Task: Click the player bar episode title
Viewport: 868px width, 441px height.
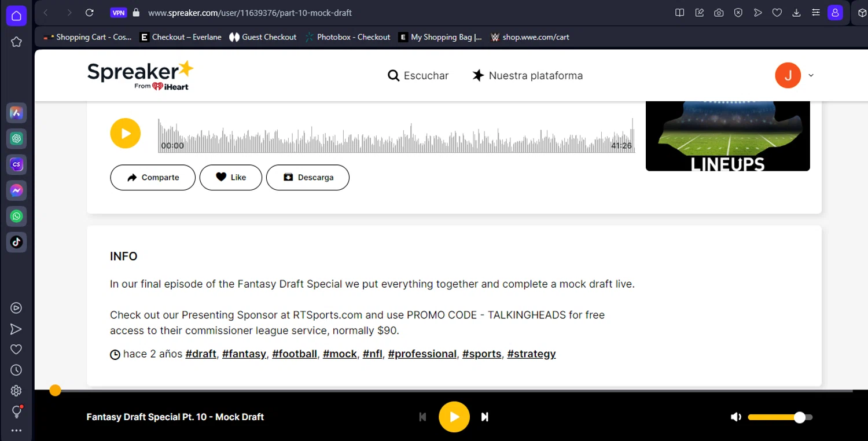Action: tap(175, 417)
